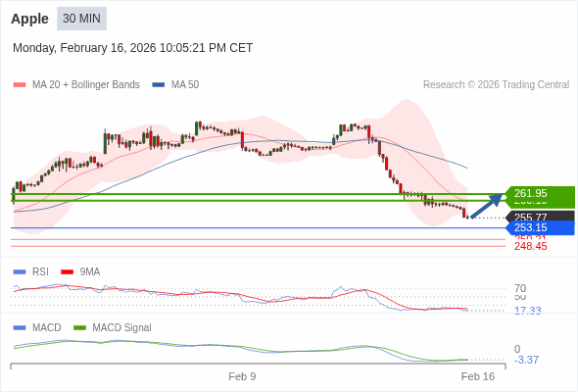Click the blue 253.15 pivot price tag
The height and width of the screenshot is (392, 578).
click(541, 228)
